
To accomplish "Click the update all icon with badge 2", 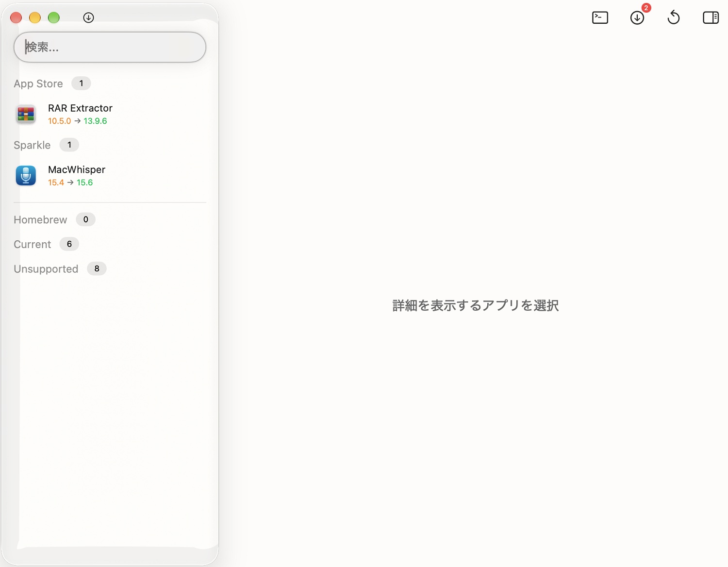I will pos(637,18).
